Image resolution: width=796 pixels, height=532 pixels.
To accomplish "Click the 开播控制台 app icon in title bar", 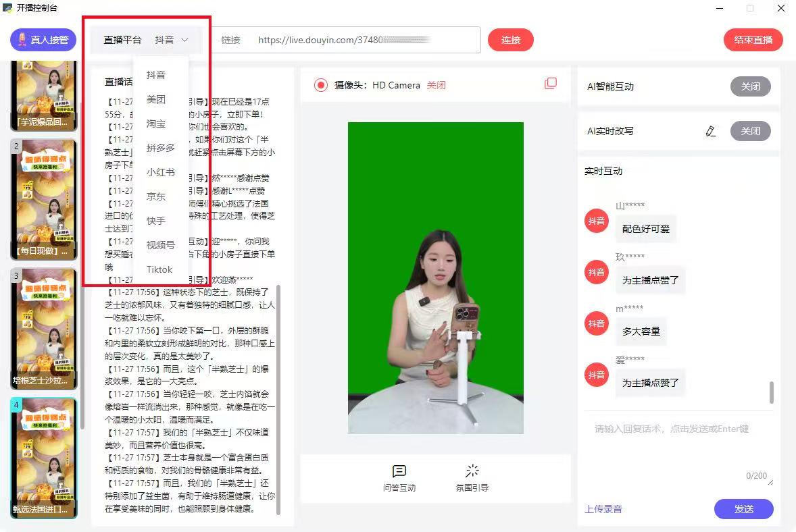I will [x=7, y=7].
